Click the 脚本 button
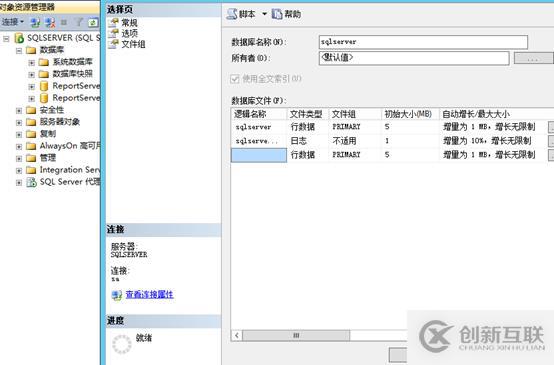Viewport: 554px width, 365px height. [241, 14]
